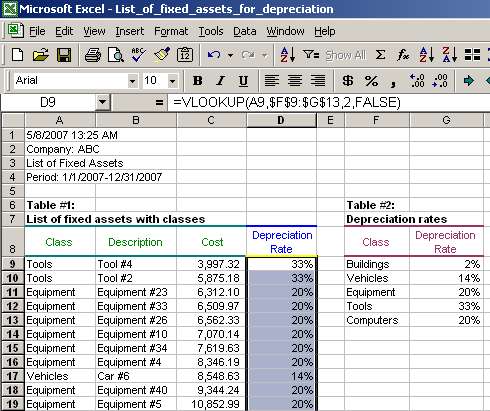Align cell text right
490x411 pixels.
point(318,80)
